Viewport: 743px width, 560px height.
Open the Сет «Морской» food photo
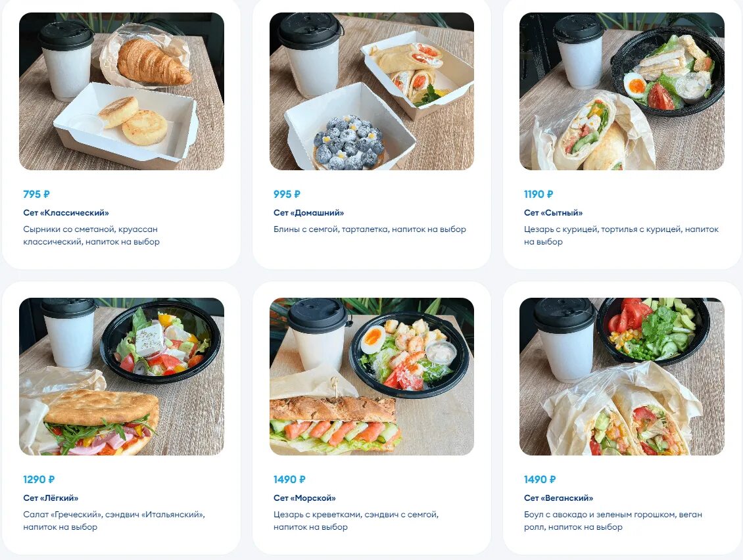click(371, 377)
